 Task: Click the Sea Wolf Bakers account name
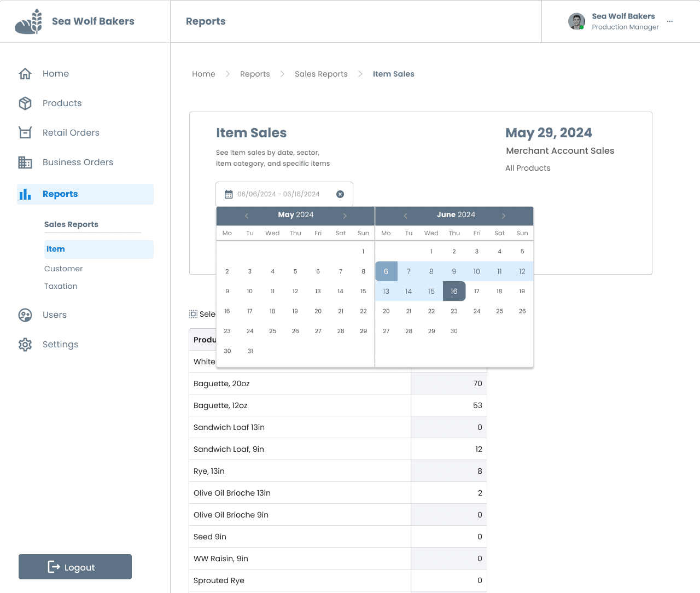pyautogui.click(x=623, y=16)
